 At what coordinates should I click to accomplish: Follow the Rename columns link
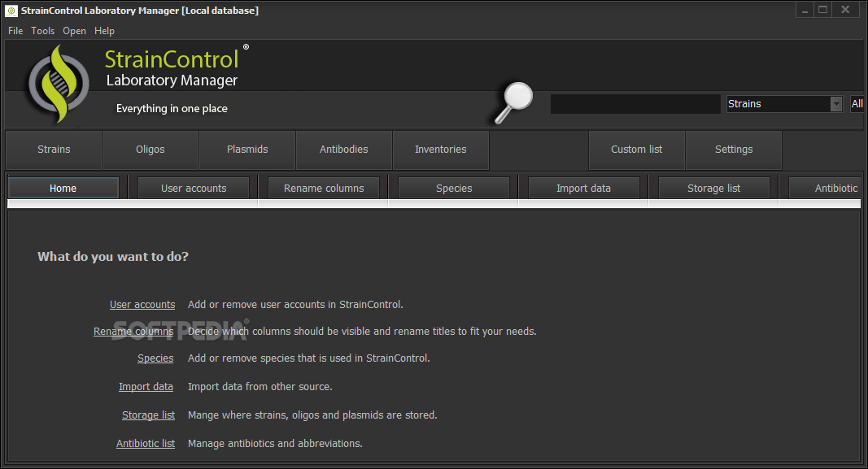click(x=133, y=332)
